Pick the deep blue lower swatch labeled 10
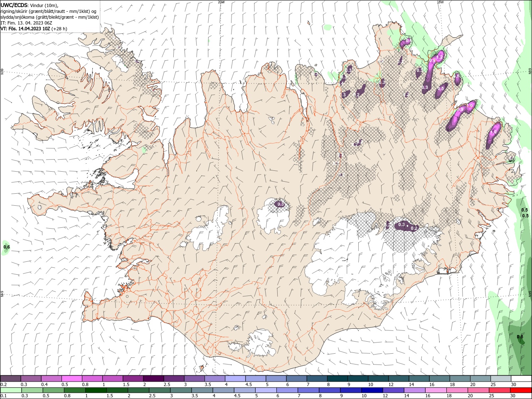Image resolution: width=532 pixels, height=399 pixels. (372, 390)
